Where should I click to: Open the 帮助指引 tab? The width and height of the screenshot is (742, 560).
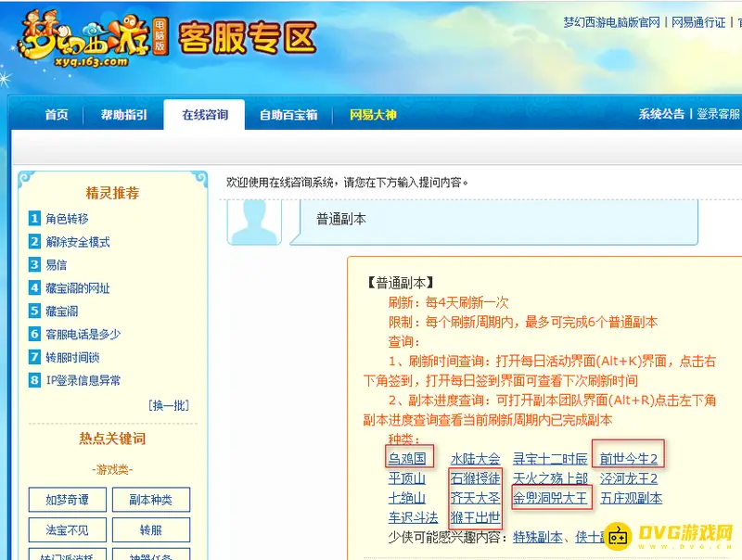click(123, 115)
